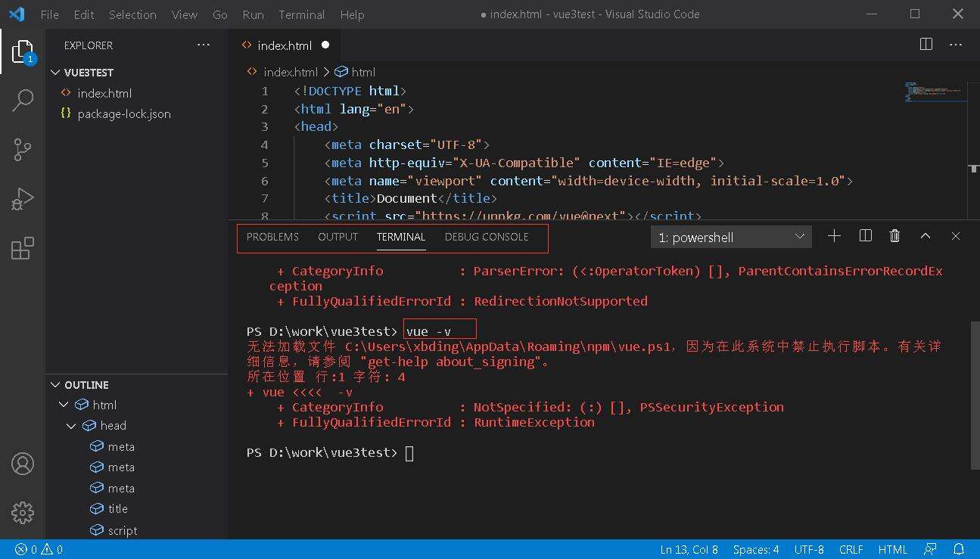980x559 pixels.
Task: Click the terminal vertical scrollbar
Action: pyautogui.click(x=974, y=393)
